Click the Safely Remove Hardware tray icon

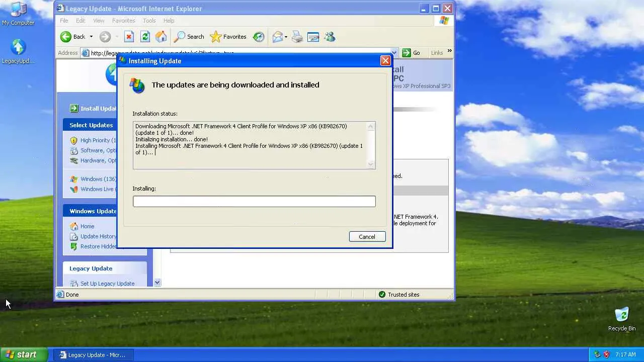click(x=597, y=354)
